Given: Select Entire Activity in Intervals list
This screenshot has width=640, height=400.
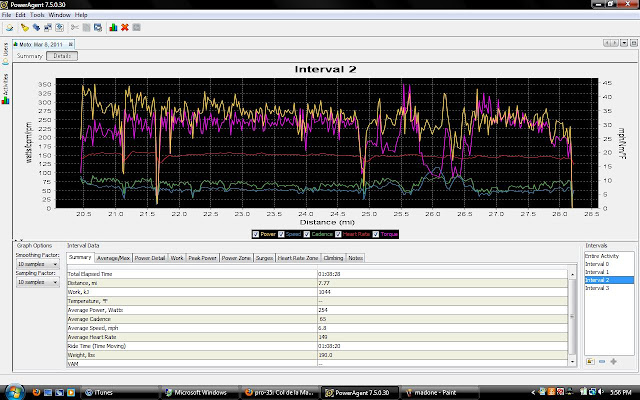Looking at the screenshot, I should click(x=601, y=257).
